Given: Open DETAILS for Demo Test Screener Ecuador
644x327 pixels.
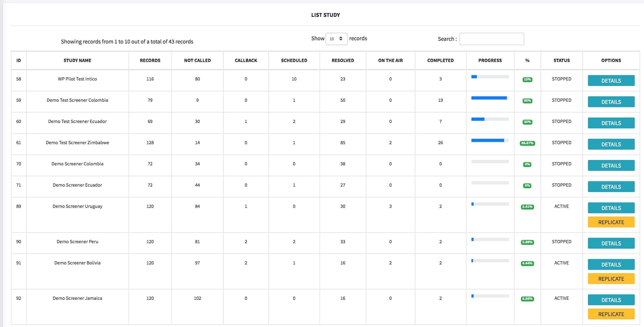Looking at the screenshot, I should tap(611, 123).
